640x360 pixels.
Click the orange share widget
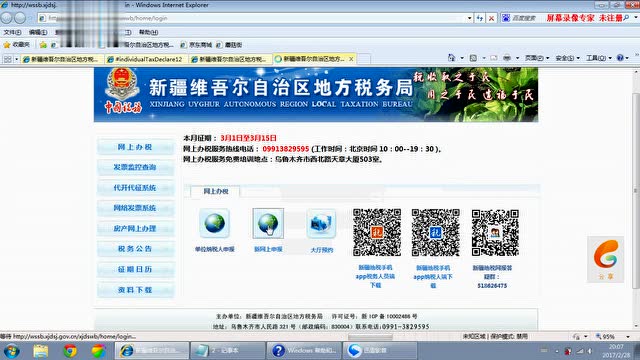pyautogui.click(x=606, y=259)
